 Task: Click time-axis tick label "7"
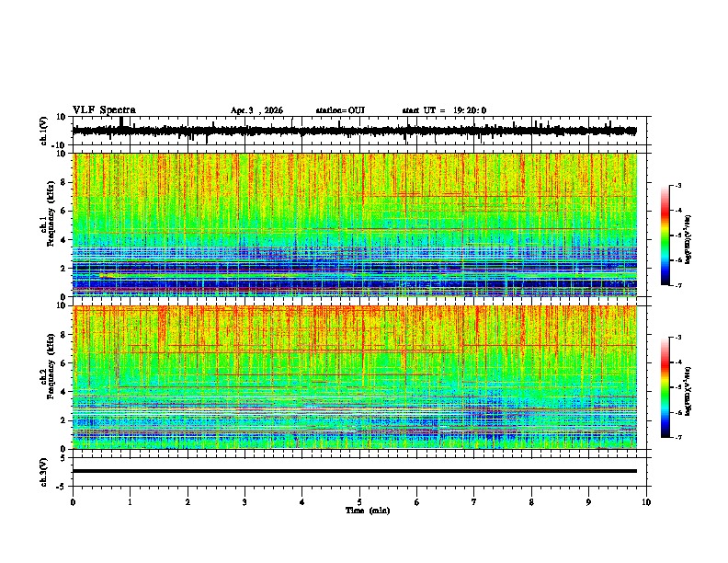coord(474,502)
